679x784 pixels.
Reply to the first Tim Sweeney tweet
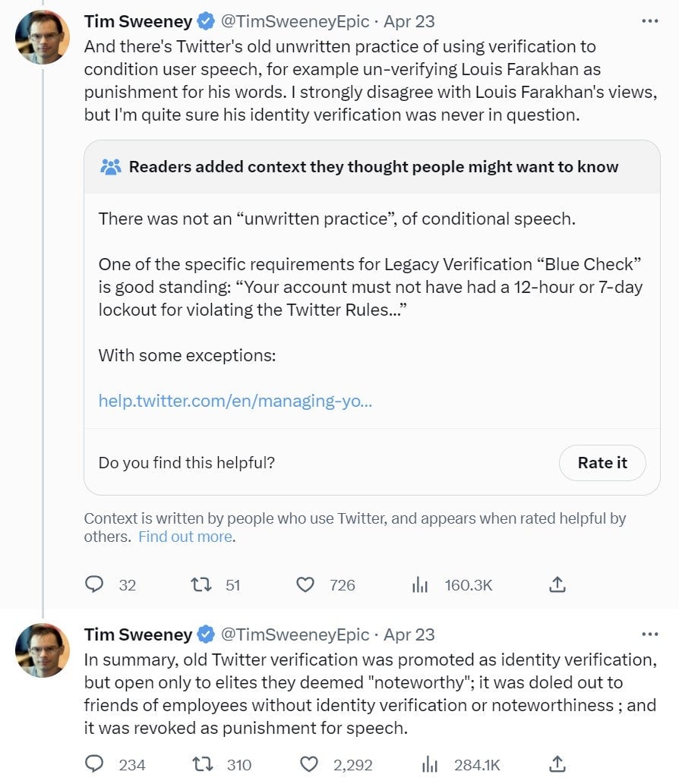tap(94, 584)
